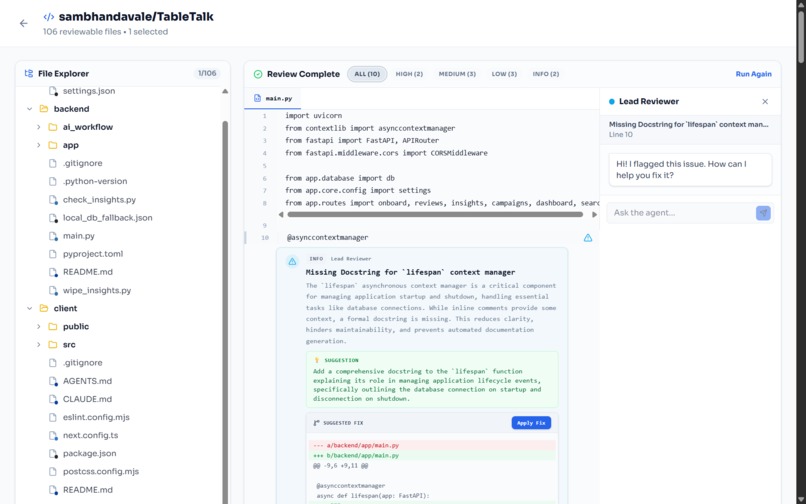Screen dimensions: 806x504
Task: Click the public folder icon
Action: tap(52, 327)
